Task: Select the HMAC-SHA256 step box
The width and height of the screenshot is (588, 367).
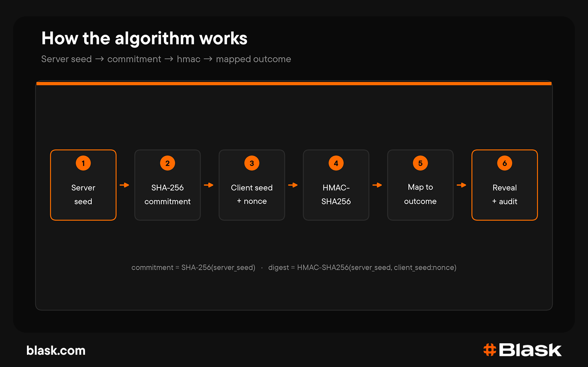Action: click(x=336, y=185)
